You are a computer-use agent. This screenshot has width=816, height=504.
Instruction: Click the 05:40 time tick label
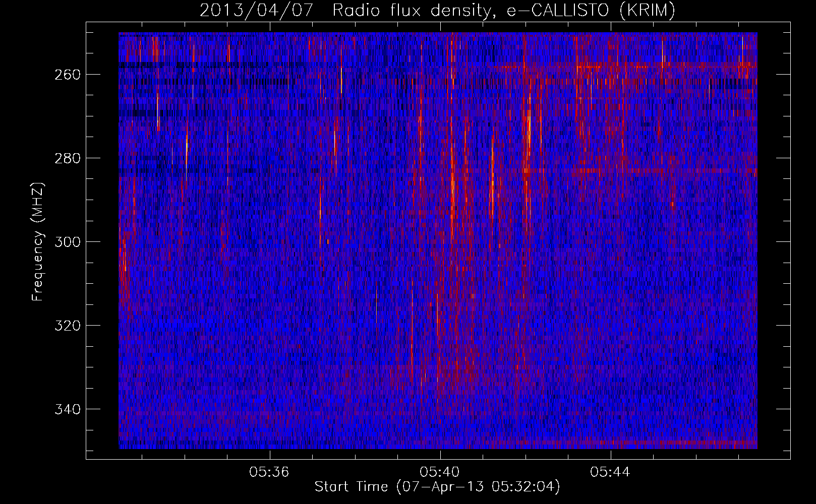tap(440, 472)
